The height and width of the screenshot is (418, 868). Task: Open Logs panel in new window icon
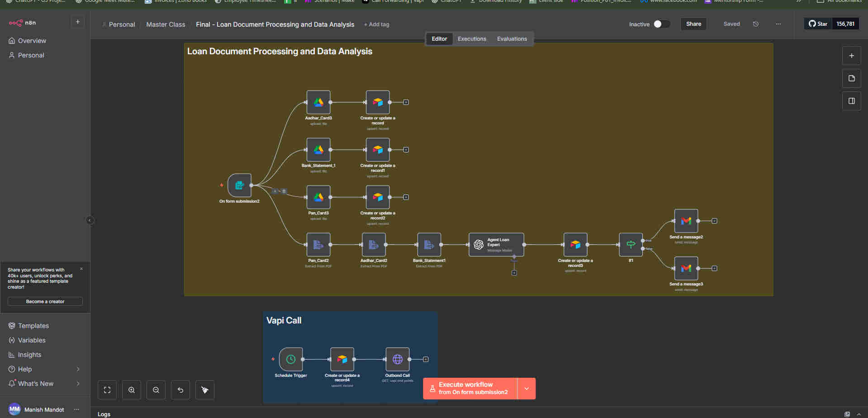(x=847, y=414)
